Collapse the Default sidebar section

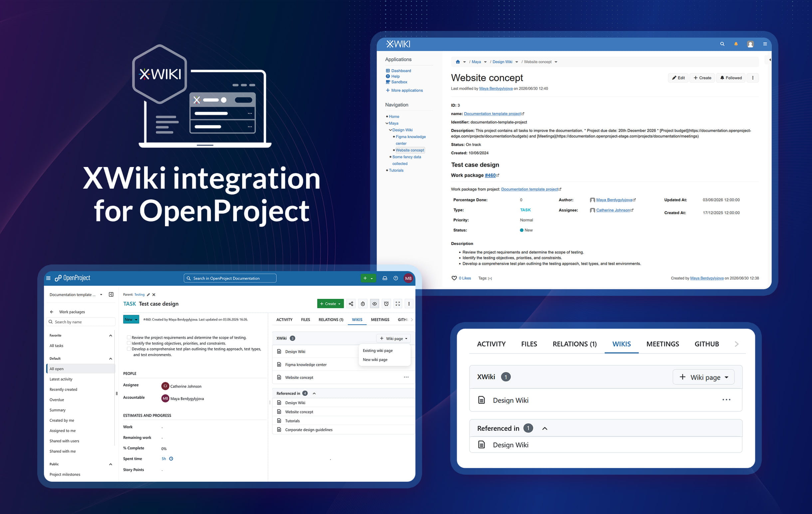pyautogui.click(x=110, y=359)
